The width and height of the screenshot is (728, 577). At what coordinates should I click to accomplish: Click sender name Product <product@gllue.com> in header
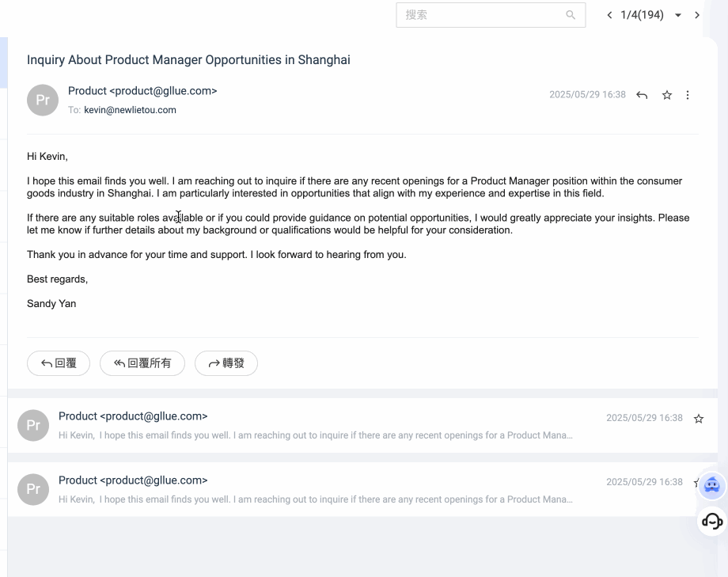click(x=142, y=91)
